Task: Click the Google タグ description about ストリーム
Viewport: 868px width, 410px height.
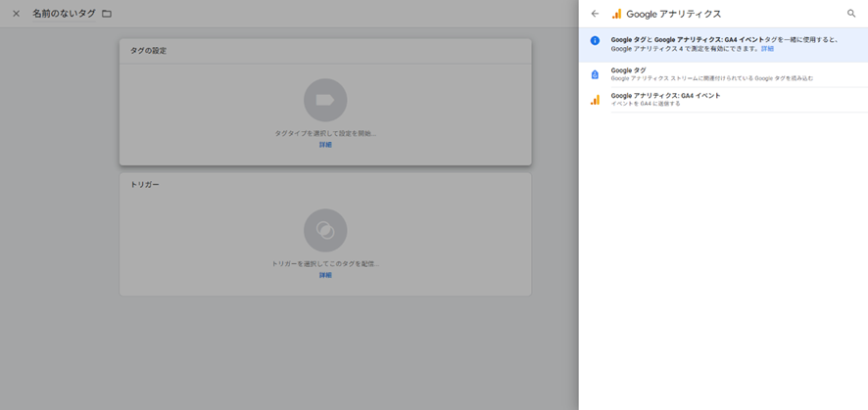Action: click(712, 78)
